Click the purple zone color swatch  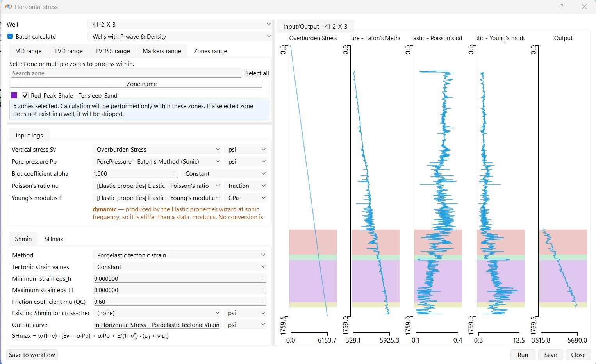pos(14,95)
